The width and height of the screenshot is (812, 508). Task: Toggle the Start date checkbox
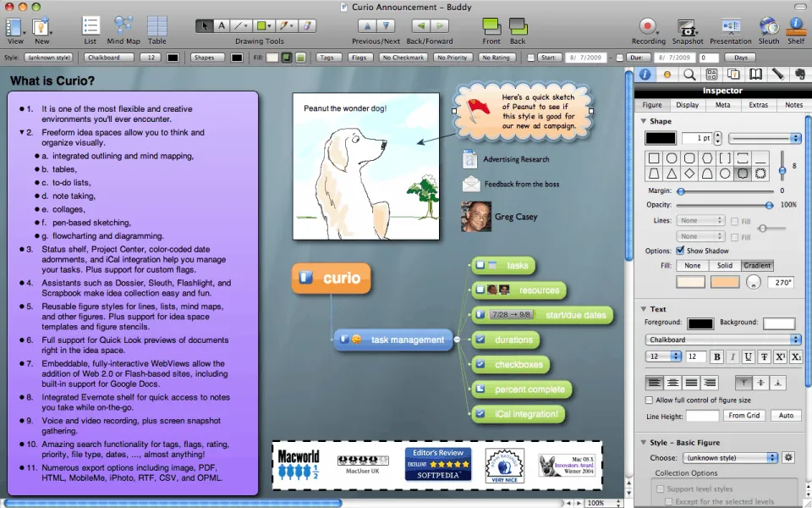(531, 58)
